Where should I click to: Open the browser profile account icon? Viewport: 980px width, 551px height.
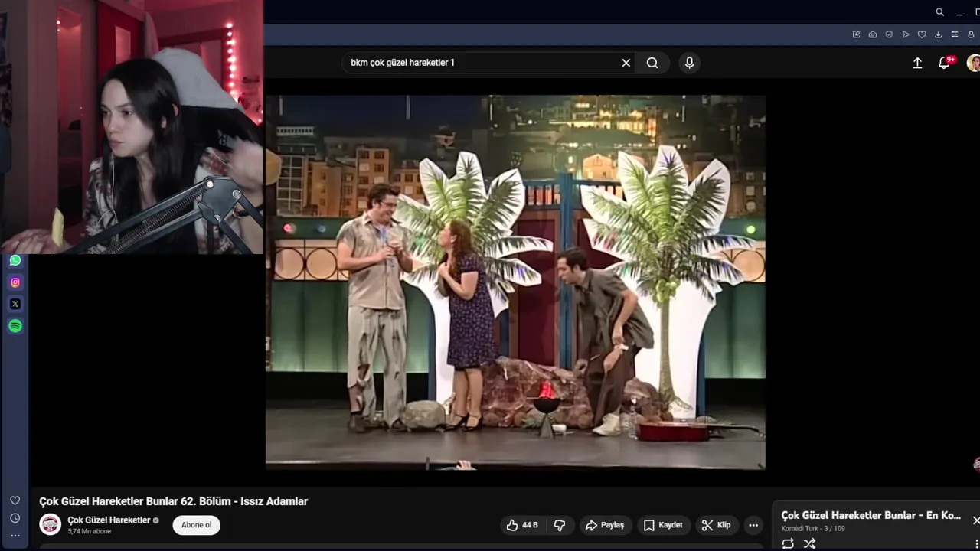tap(972, 34)
